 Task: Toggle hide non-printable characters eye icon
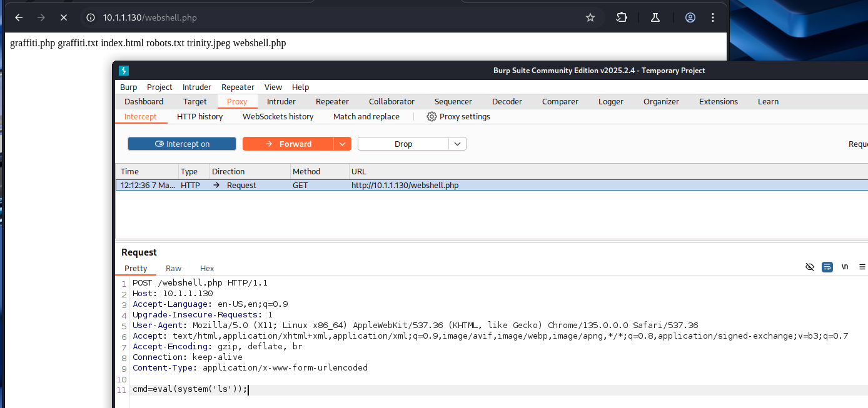[810, 267]
